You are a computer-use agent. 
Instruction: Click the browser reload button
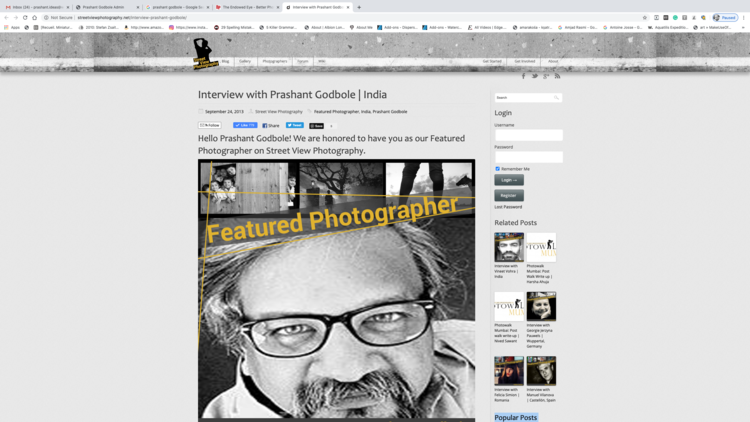pos(25,17)
